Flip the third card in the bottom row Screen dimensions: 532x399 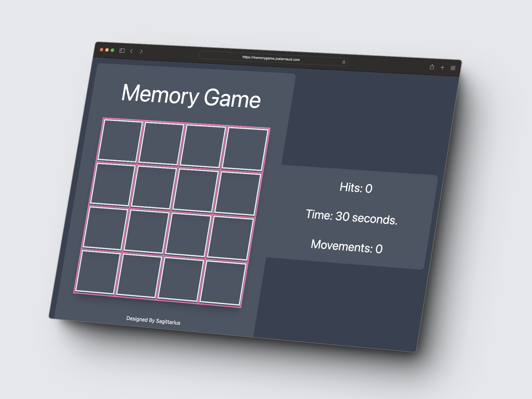click(x=181, y=279)
